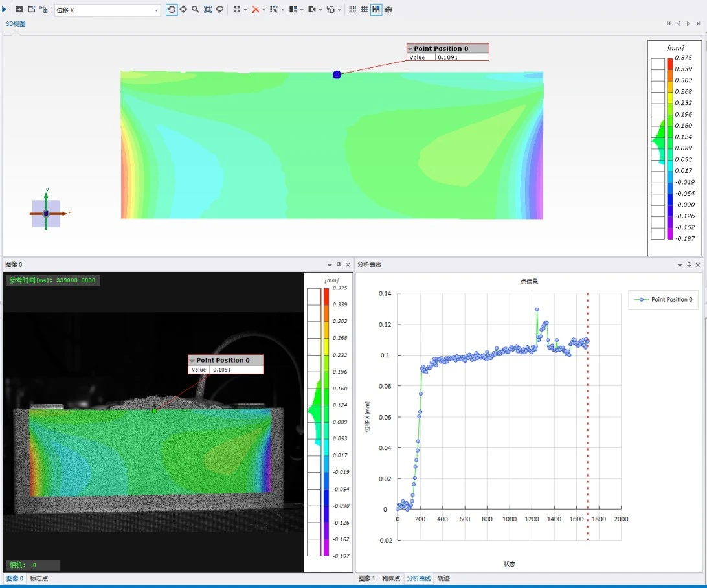Select the pan/move view tool
This screenshot has height=588, width=707.
tap(183, 10)
